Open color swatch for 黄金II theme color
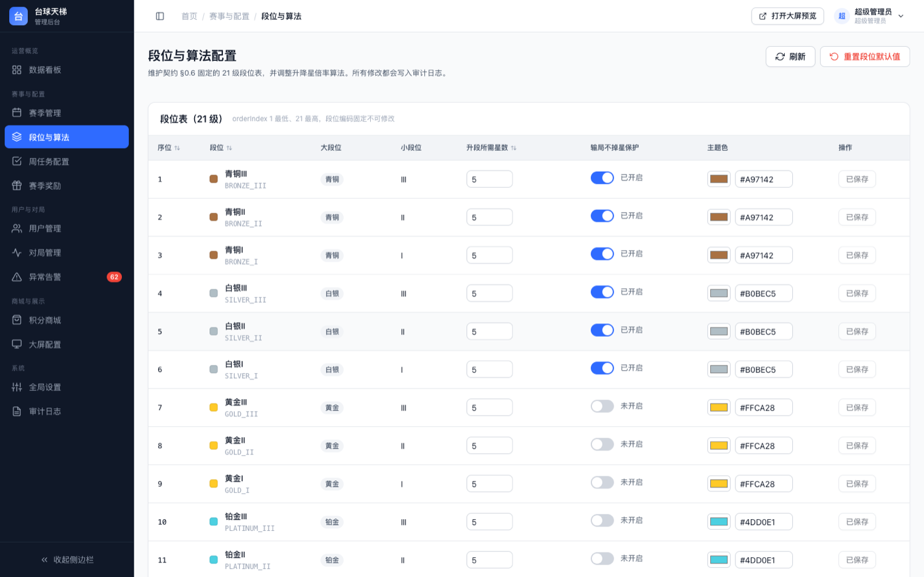Screen dimensions: 924x577 tap(719, 446)
